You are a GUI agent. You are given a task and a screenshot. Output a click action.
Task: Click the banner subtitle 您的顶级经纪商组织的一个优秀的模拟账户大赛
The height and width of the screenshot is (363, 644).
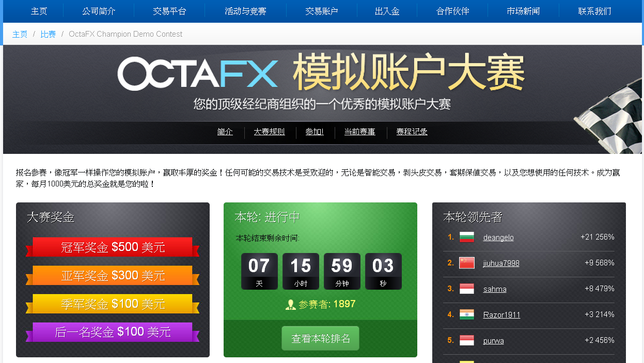322,104
